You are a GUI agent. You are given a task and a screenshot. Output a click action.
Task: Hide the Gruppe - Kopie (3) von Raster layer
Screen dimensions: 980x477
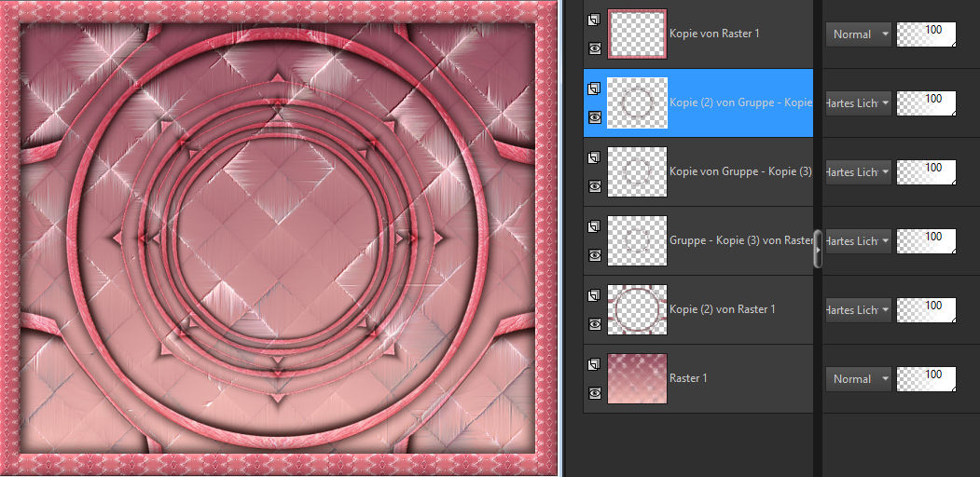click(594, 254)
